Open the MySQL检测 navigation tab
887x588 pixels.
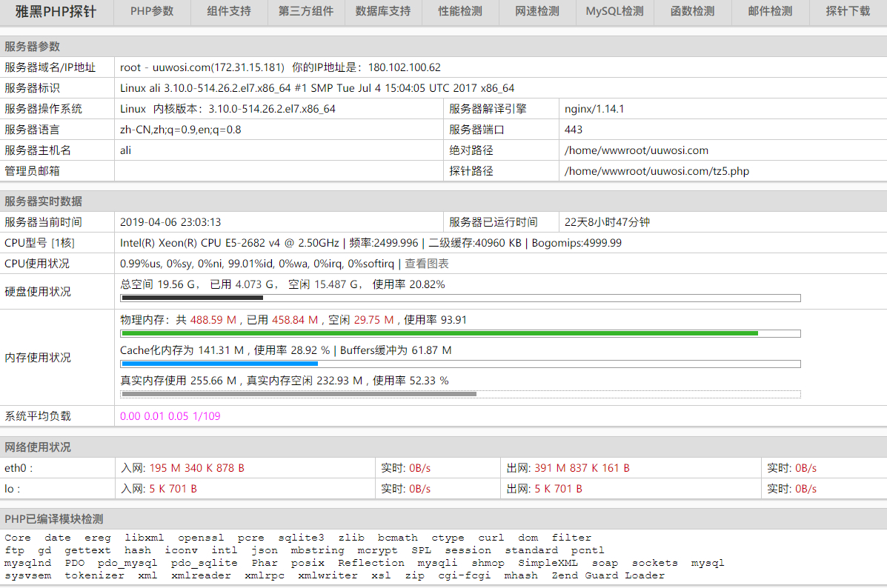coord(614,12)
